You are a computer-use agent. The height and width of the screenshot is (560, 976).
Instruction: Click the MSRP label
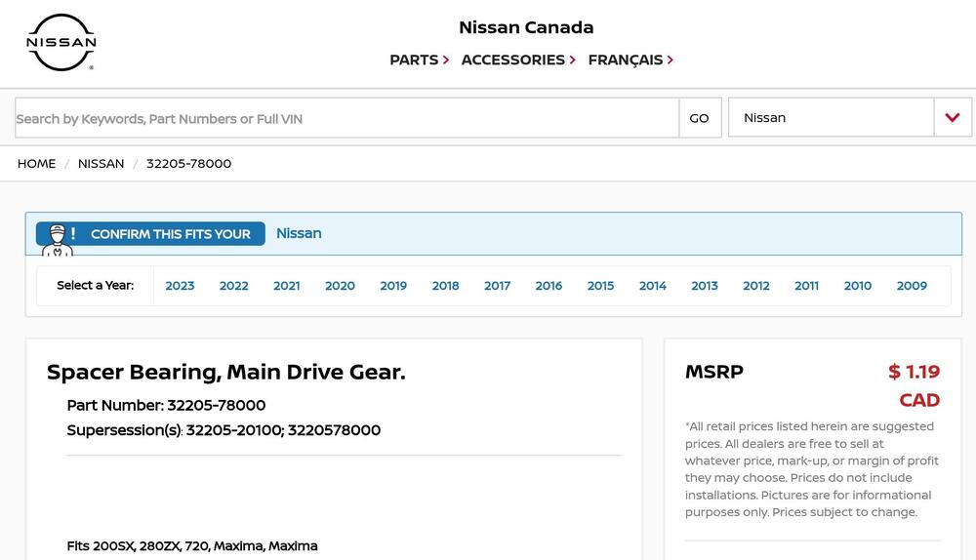714,372
